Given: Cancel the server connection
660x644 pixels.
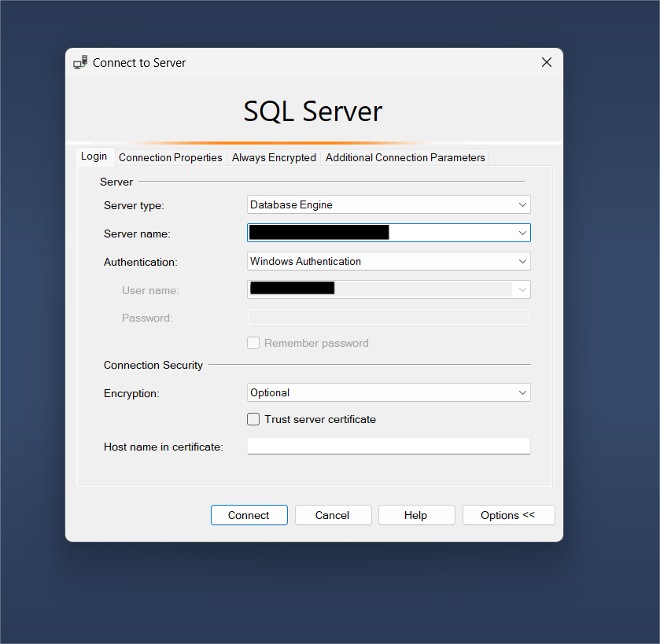Looking at the screenshot, I should tap(333, 515).
